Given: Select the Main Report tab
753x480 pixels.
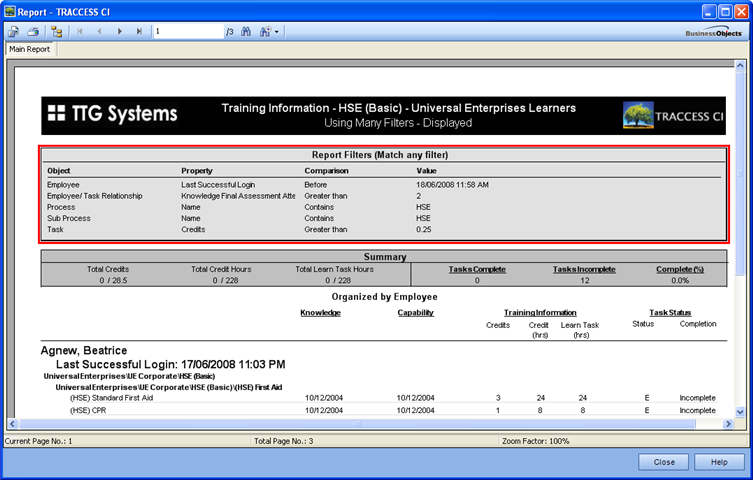Looking at the screenshot, I should [x=30, y=49].
